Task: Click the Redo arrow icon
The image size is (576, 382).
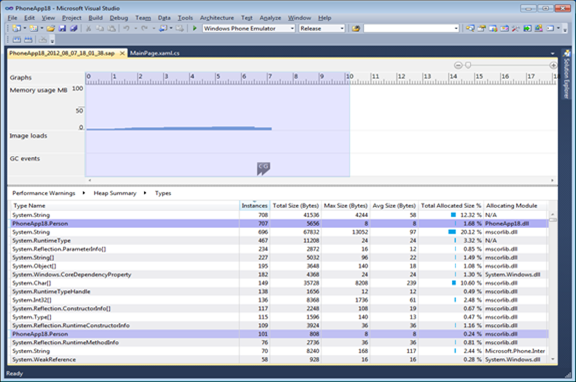Action: coord(144,28)
